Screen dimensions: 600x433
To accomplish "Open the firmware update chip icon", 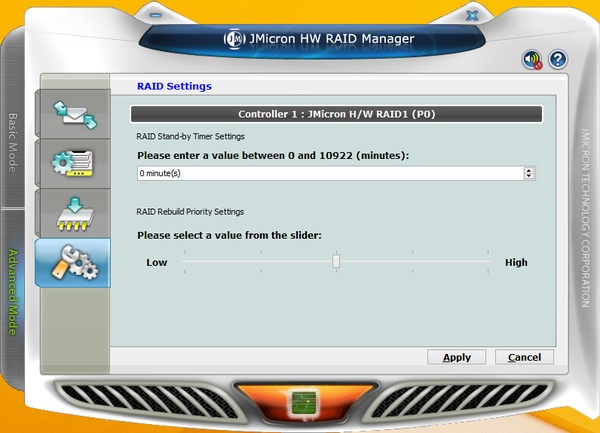I will coord(75,213).
